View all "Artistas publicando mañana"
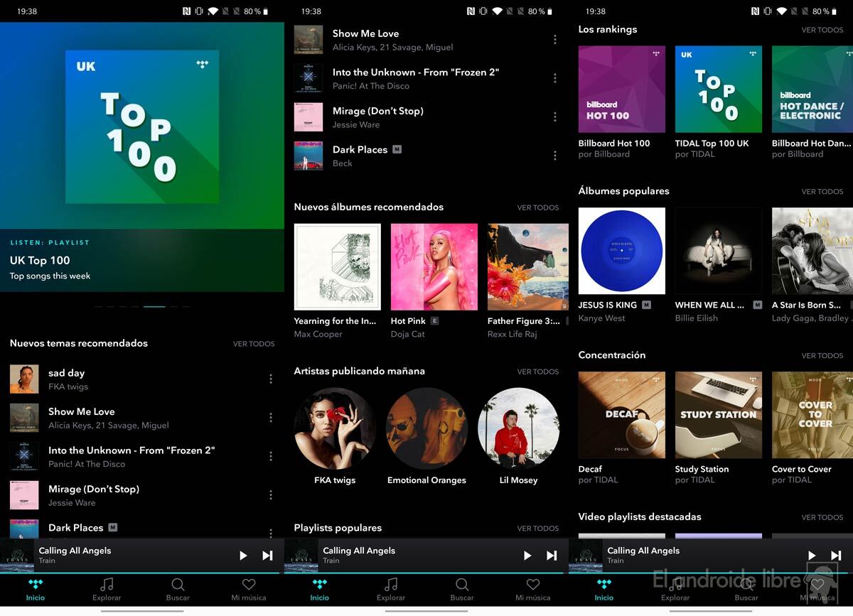The width and height of the screenshot is (853, 616). 537,372
